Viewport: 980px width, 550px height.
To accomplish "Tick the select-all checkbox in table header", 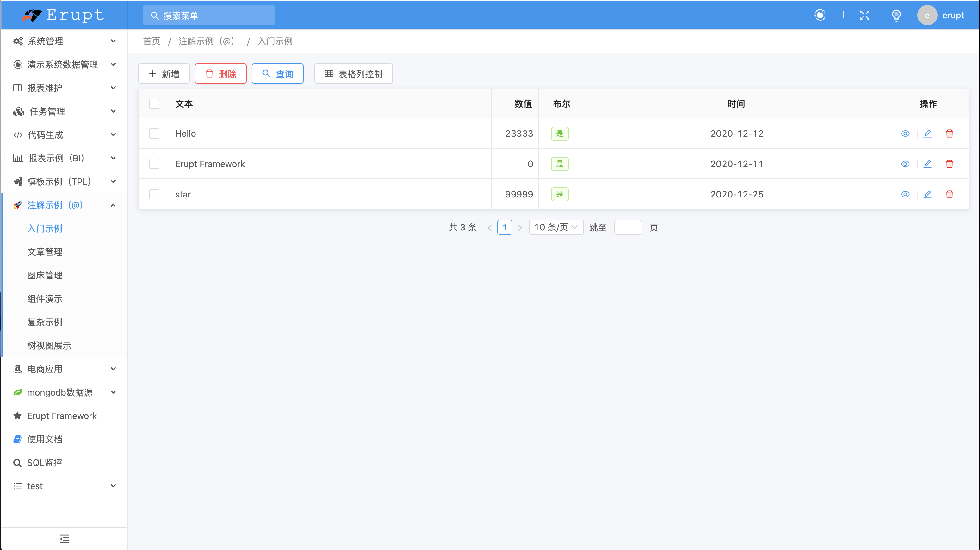I will [x=154, y=103].
